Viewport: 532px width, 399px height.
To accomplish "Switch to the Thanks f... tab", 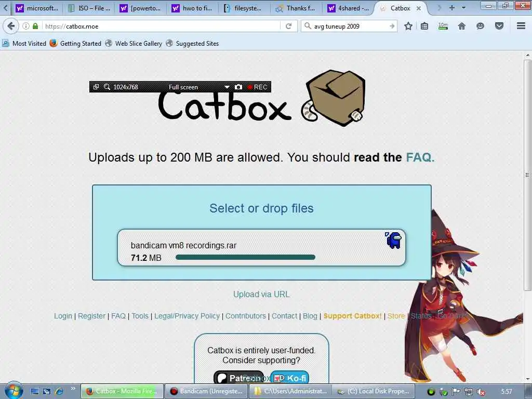I will click(296, 8).
